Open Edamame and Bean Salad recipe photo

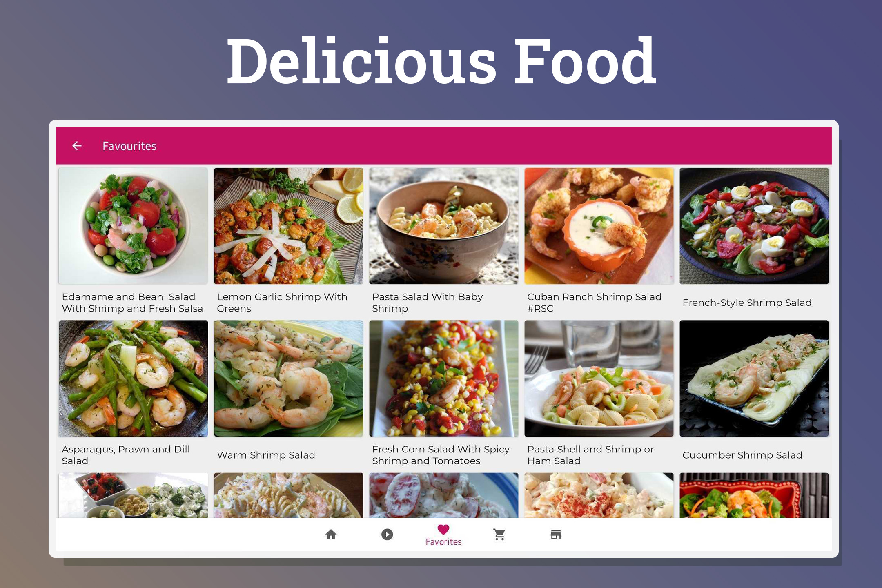[x=133, y=226]
